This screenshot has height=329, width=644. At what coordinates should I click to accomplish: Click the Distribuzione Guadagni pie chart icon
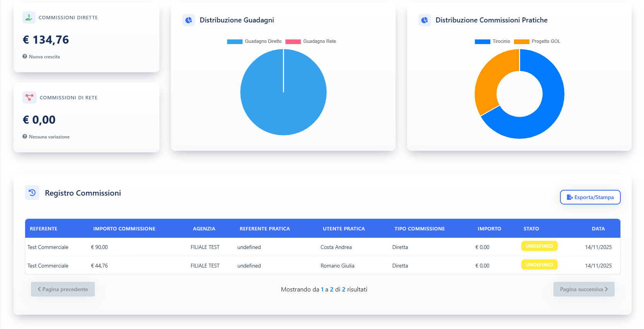point(188,20)
